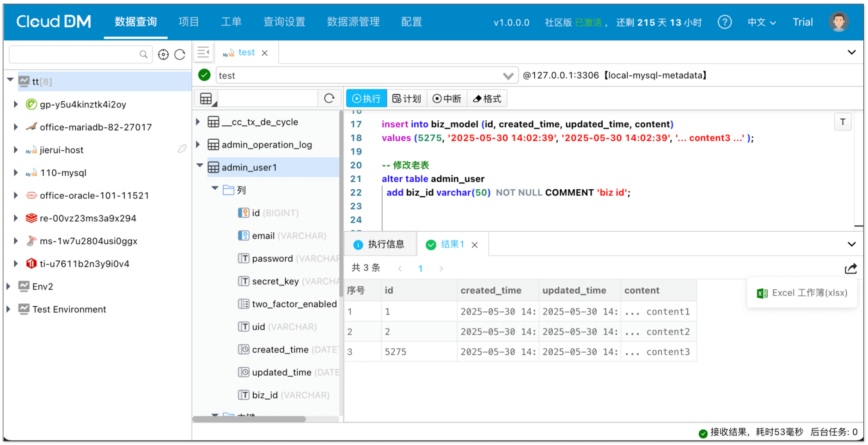Open the test database dropdown
Image resolution: width=868 pixels, height=445 pixels.
click(508, 76)
